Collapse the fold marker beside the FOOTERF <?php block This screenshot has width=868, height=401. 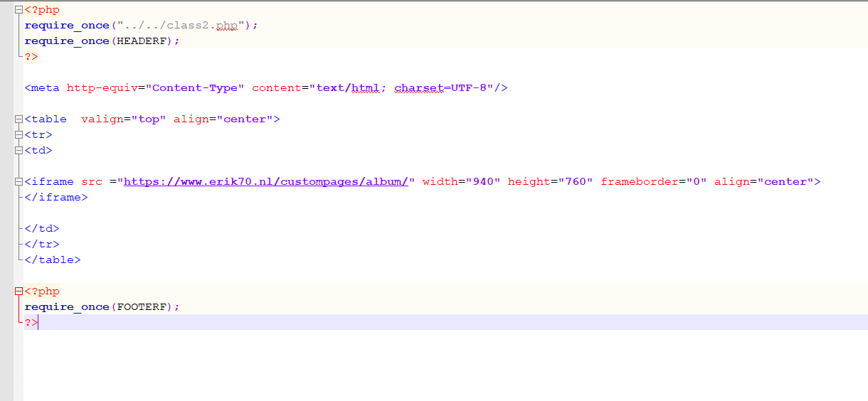pyautogui.click(x=19, y=292)
